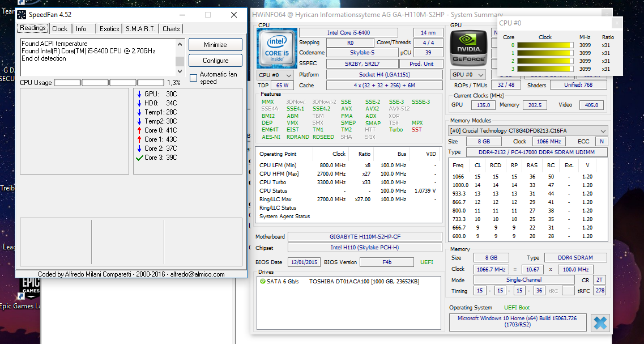Screen dimensions: 644x344
Task: Click the alfredo@almico.com text in SpeedFan footer
Action: pyautogui.click(x=197, y=274)
